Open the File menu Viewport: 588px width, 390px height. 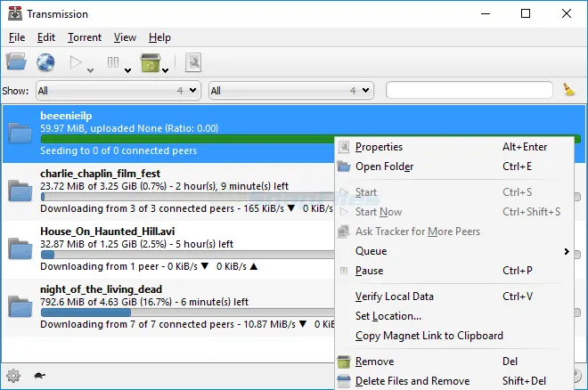(17, 37)
